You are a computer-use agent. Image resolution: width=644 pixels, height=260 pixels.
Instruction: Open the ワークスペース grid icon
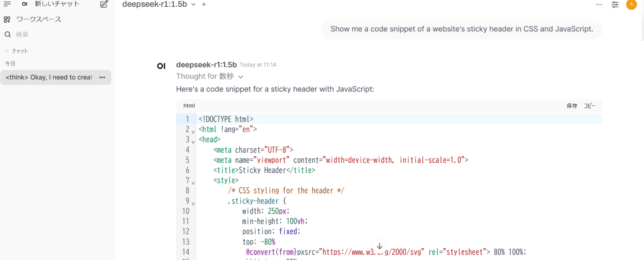[7, 19]
